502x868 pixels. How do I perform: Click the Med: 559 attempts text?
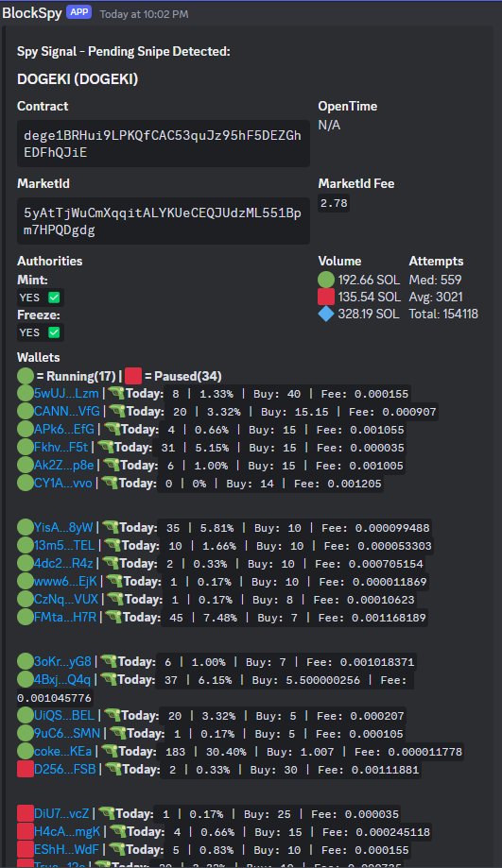point(435,280)
